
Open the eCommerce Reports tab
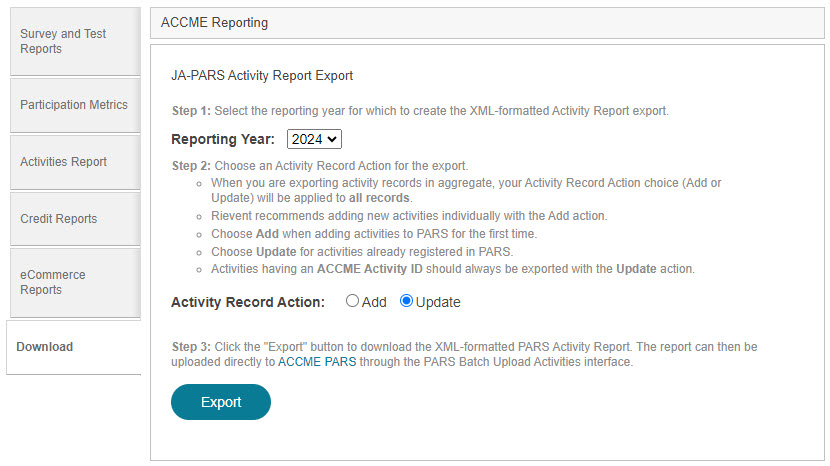point(75,282)
